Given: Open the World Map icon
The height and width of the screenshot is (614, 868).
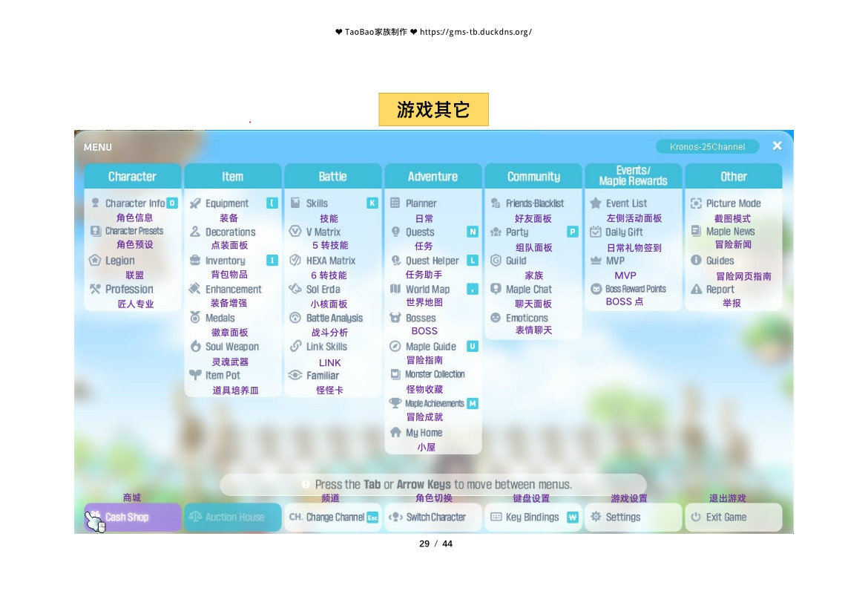Looking at the screenshot, I should click(395, 290).
